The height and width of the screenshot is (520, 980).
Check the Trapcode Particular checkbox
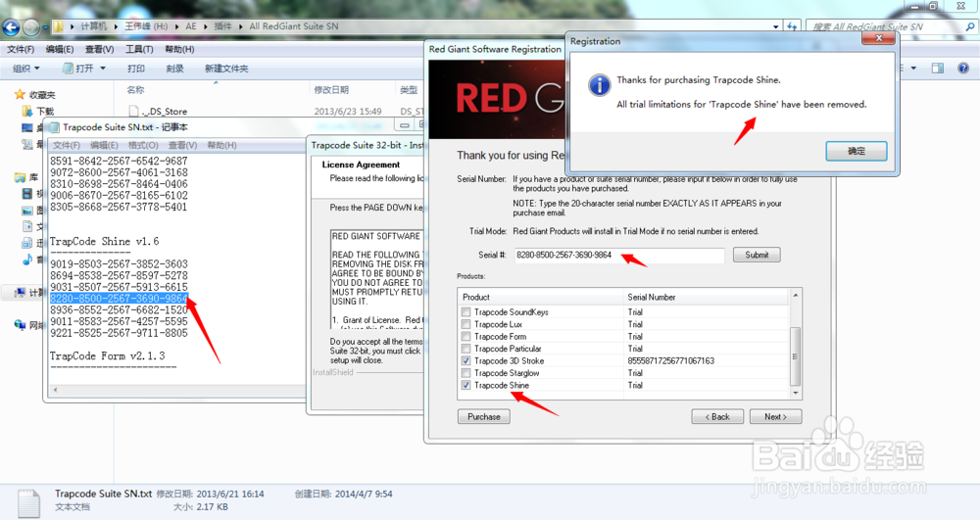pos(465,349)
